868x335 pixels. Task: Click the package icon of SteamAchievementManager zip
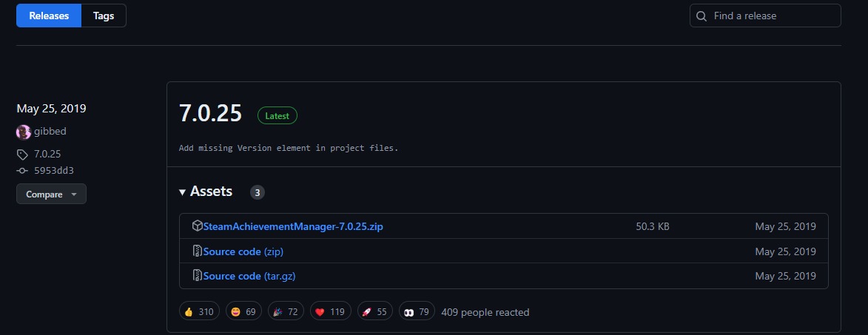[197, 226]
